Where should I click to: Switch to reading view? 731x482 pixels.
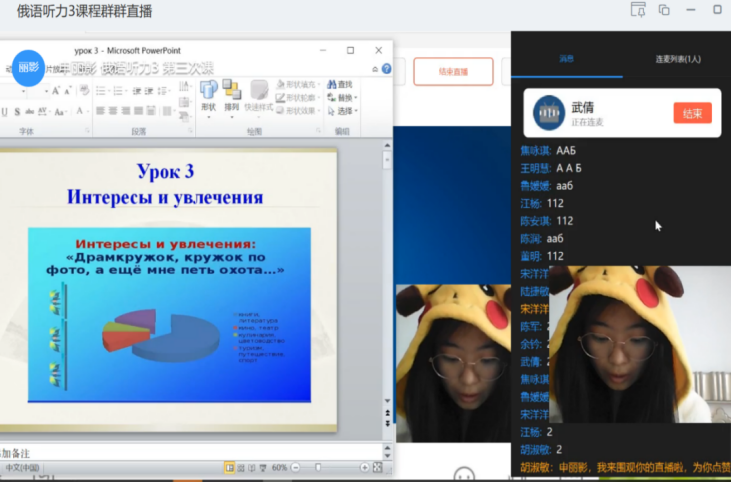point(252,468)
